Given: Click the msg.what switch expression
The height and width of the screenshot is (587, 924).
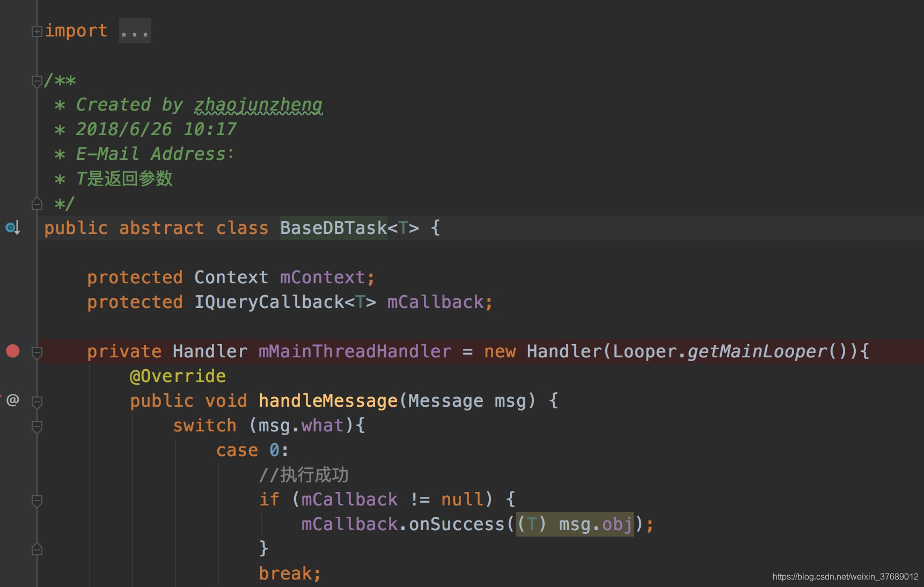Looking at the screenshot, I should (301, 425).
